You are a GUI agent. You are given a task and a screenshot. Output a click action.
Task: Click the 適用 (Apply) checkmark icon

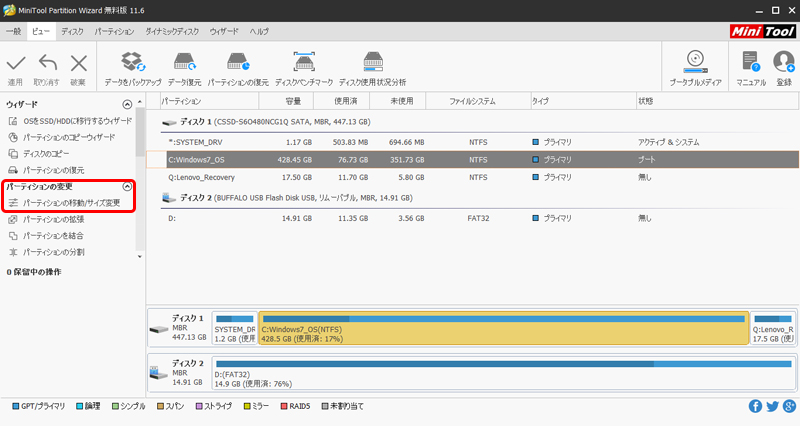(x=16, y=63)
